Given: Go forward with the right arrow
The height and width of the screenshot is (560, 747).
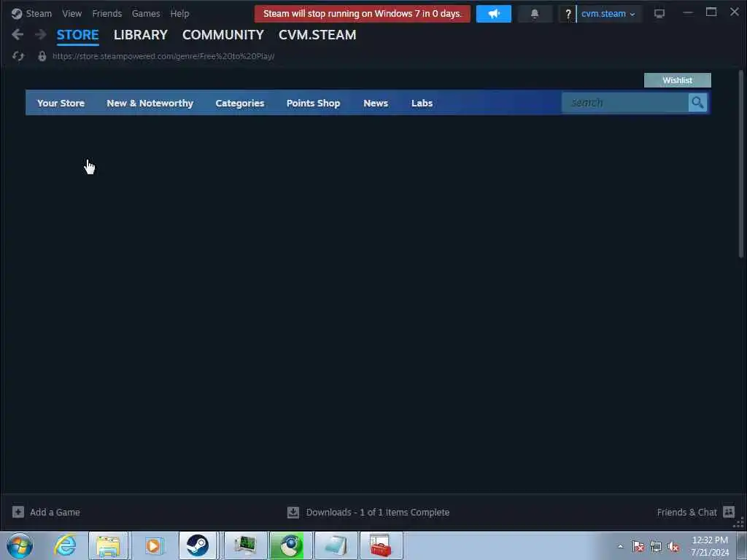Looking at the screenshot, I should tap(41, 34).
